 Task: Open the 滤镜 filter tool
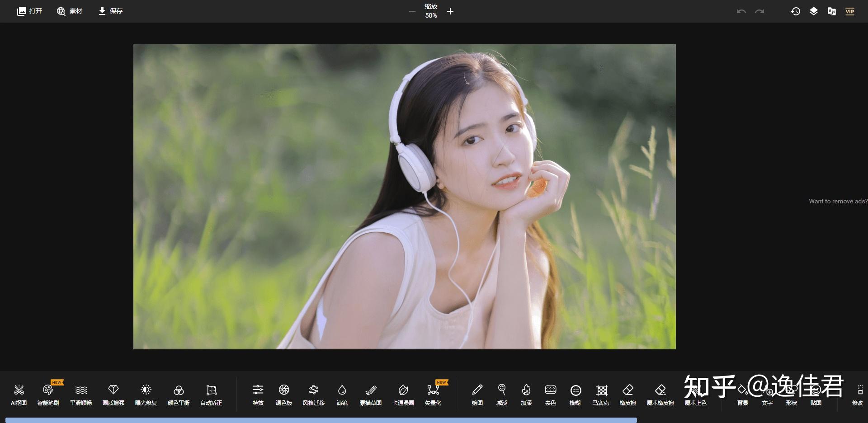(x=342, y=395)
